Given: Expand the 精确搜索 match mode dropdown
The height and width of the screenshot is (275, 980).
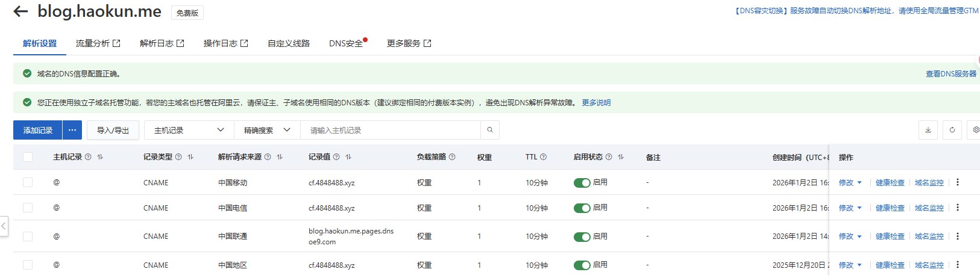Looking at the screenshot, I should pos(267,130).
